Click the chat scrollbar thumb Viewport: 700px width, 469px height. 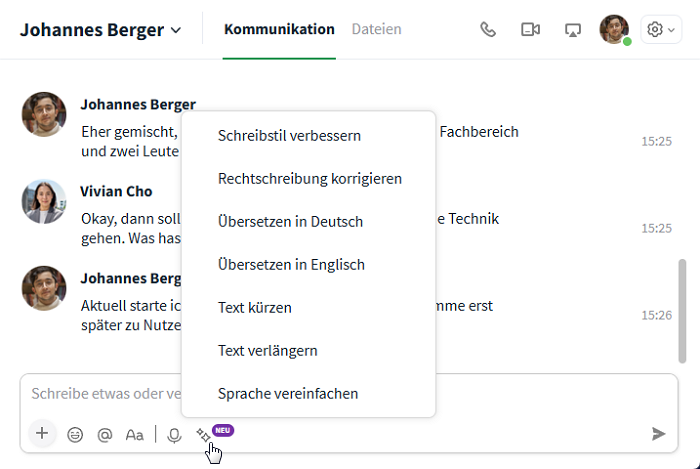pyautogui.click(x=682, y=311)
